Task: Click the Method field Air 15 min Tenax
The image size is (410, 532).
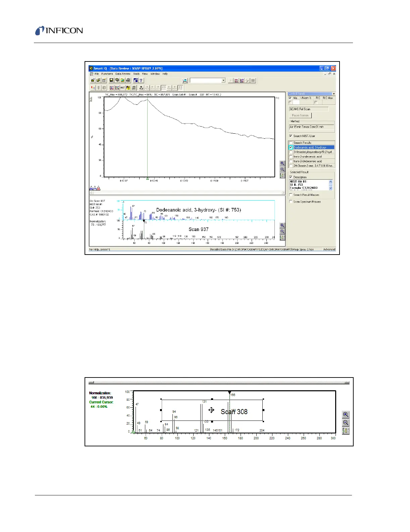Action: tap(312, 127)
